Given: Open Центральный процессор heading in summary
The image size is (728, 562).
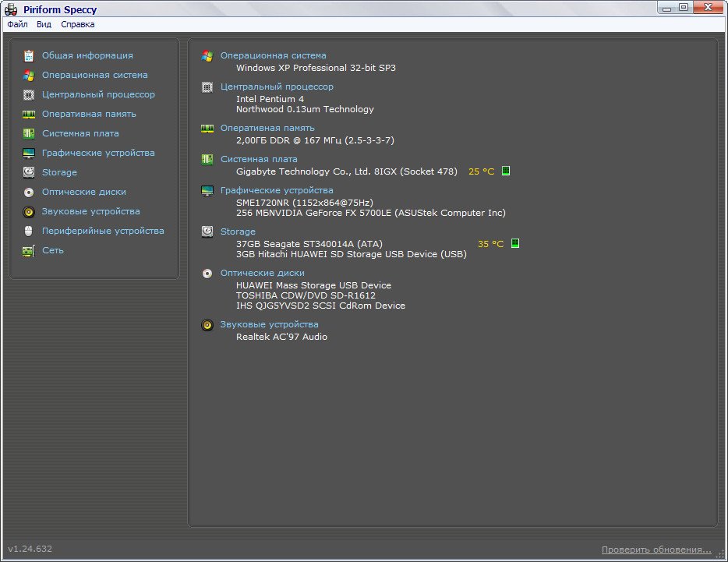Looking at the screenshot, I should 277,87.
